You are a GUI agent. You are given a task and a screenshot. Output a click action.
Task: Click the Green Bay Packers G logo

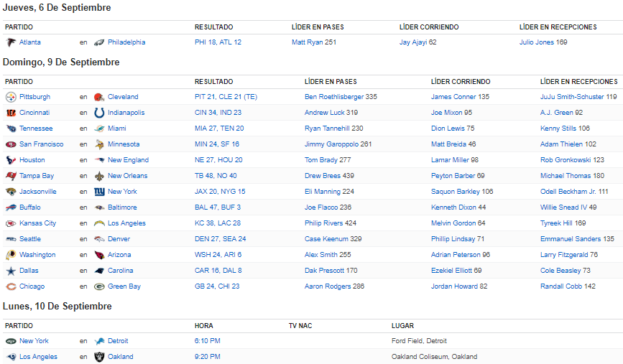click(99, 286)
